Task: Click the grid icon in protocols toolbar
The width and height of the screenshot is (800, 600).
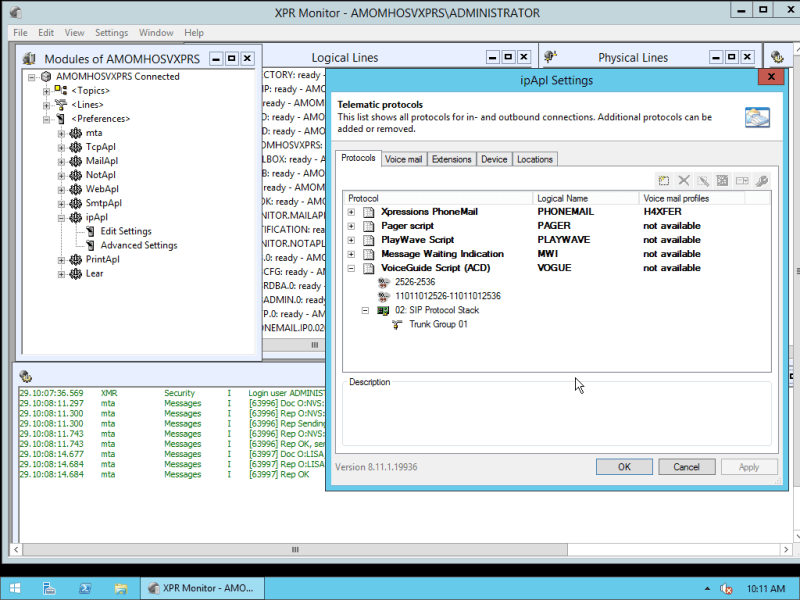Action: point(722,181)
